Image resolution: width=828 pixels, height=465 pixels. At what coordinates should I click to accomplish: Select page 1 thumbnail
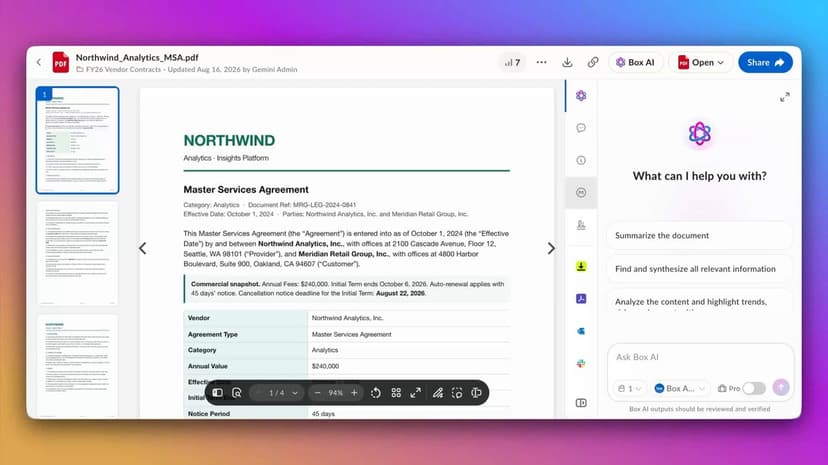click(x=78, y=140)
